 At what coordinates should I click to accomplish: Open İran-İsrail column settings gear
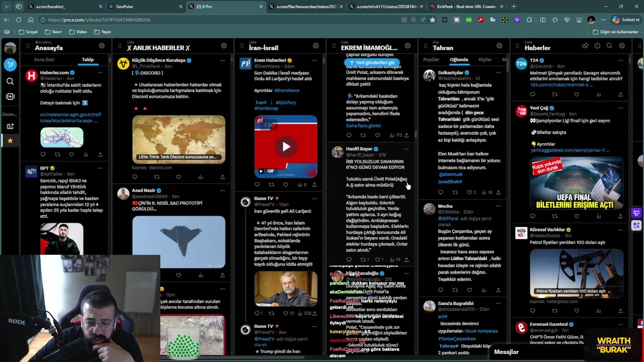tap(315, 46)
